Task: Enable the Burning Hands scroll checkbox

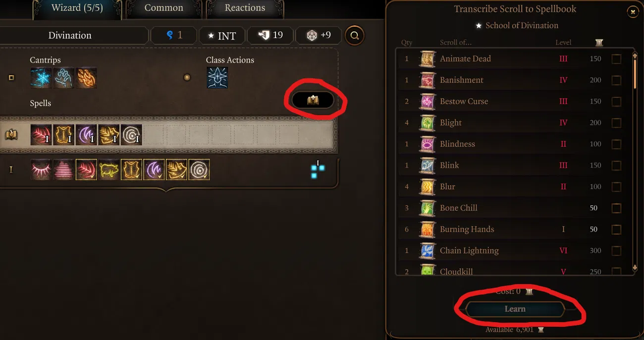Action: 616,229
